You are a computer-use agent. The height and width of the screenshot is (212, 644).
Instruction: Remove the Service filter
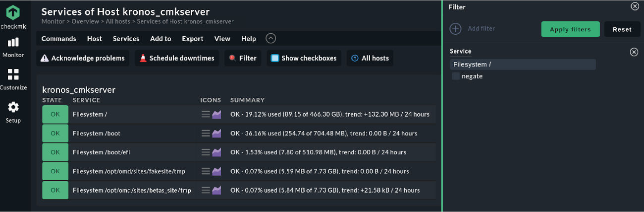[634, 52]
